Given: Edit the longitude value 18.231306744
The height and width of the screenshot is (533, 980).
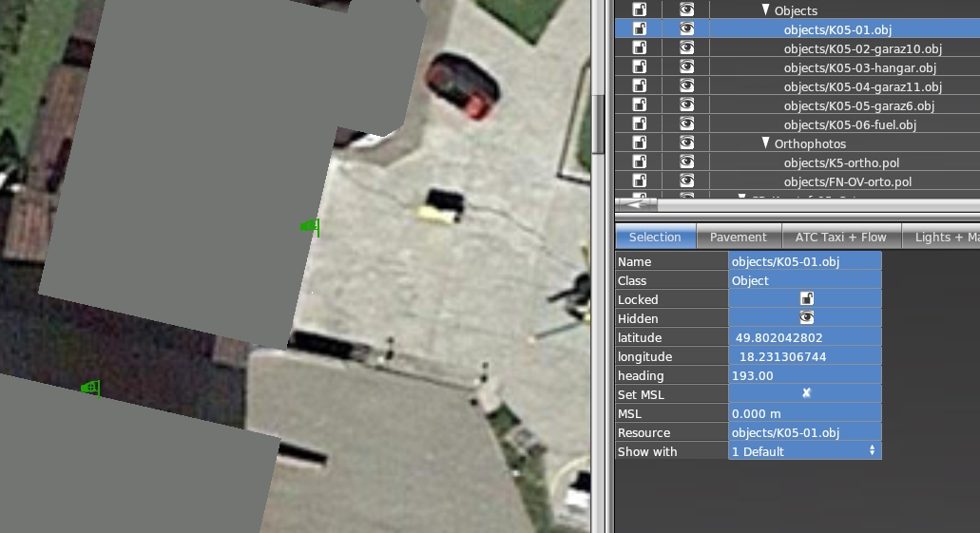Looking at the screenshot, I should pyautogui.click(x=805, y=356).
